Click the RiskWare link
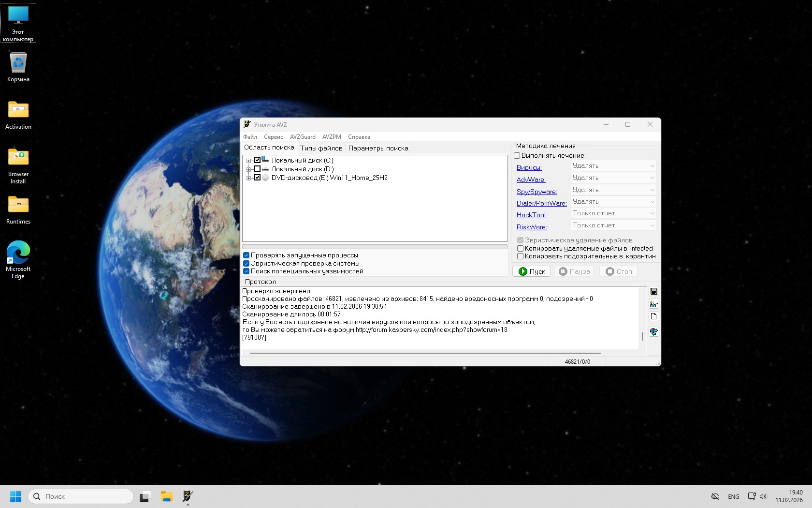The height and width of the screenshot is (508, 812). pos(532,227)
